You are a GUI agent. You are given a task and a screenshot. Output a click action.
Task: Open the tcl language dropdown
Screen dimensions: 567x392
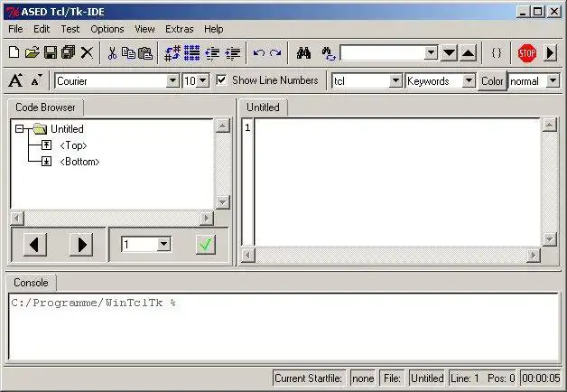point(396,80)
